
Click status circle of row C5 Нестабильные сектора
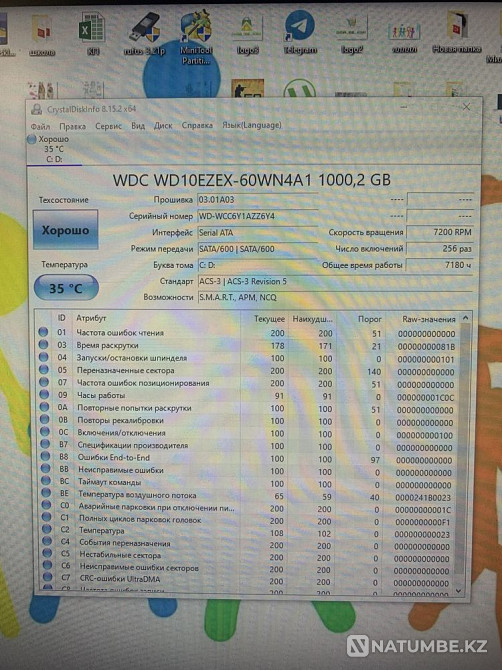click(47, 553)
